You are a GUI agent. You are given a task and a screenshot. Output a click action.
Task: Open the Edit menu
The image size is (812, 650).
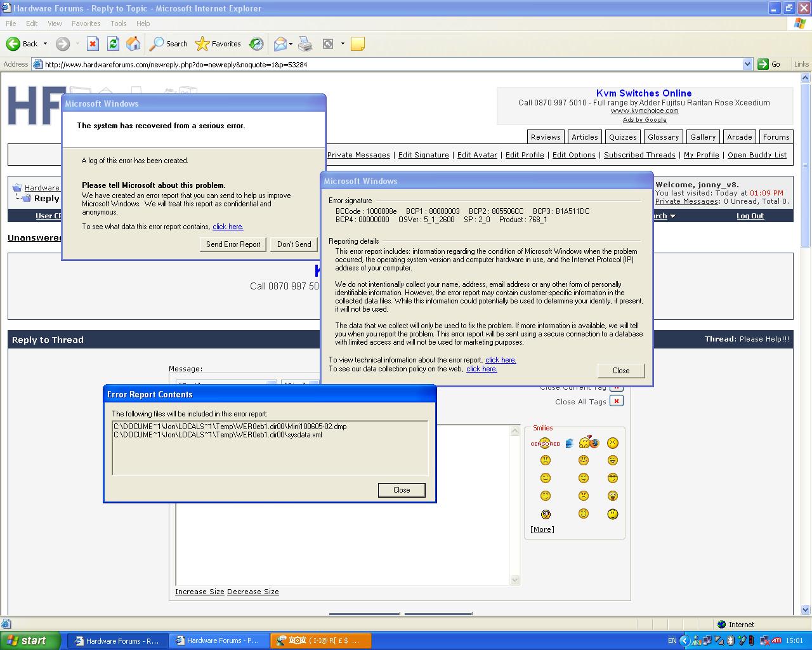coord(32,23)
